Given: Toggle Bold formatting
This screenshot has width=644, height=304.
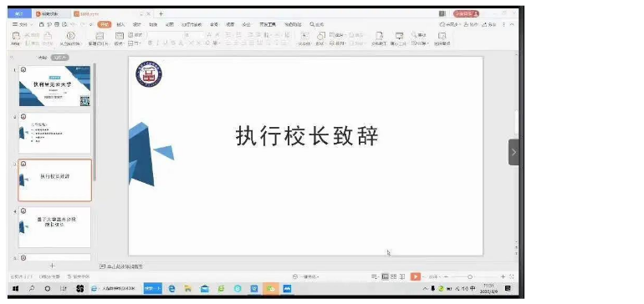Looking at the screenshot, I should [150, 43].
